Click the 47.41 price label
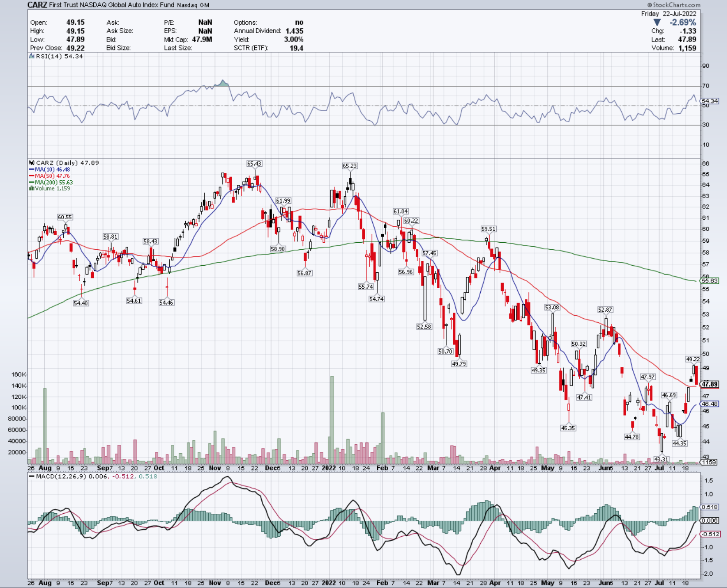This screenshot has height=588, width=727. (584, 397)
